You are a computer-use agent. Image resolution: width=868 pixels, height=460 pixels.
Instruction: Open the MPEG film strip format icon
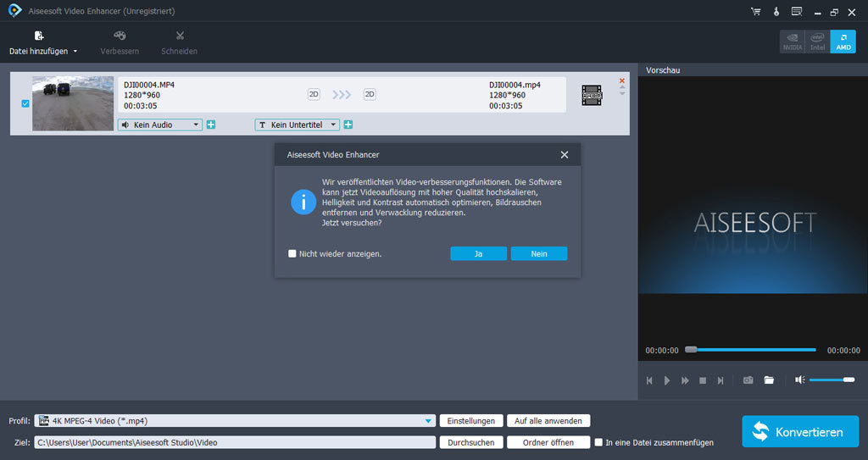[592, 95]
